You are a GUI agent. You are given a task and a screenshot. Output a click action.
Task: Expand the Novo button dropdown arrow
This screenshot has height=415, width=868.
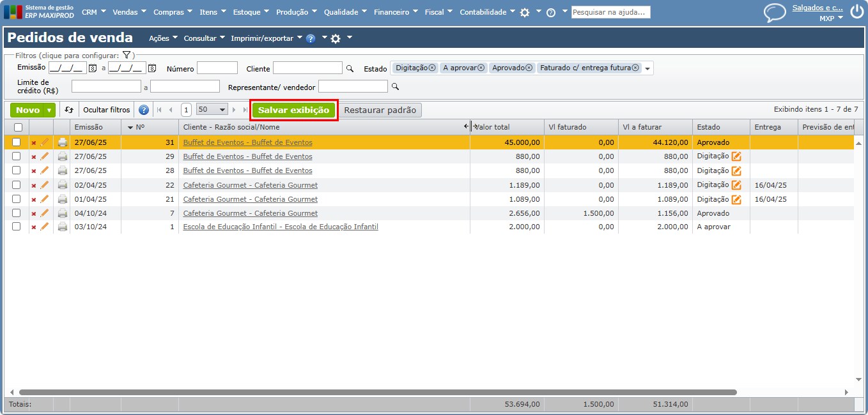pyautogui.click(x=49, y=110)
